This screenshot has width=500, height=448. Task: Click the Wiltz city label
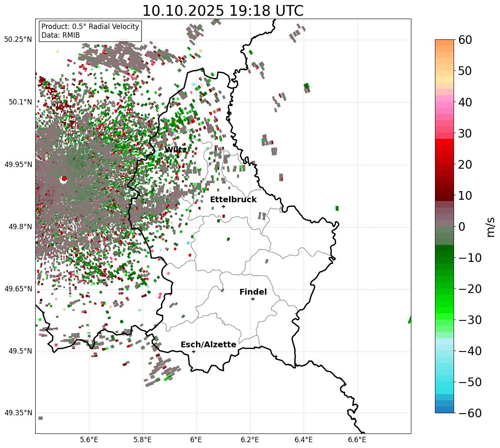(x=176, y=150)
